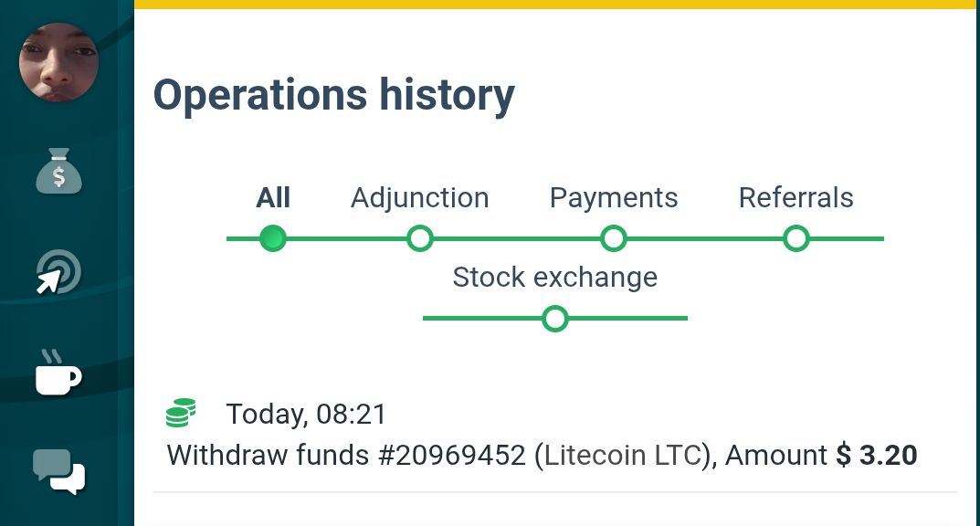Open the user profile avatar

point(58,62)
